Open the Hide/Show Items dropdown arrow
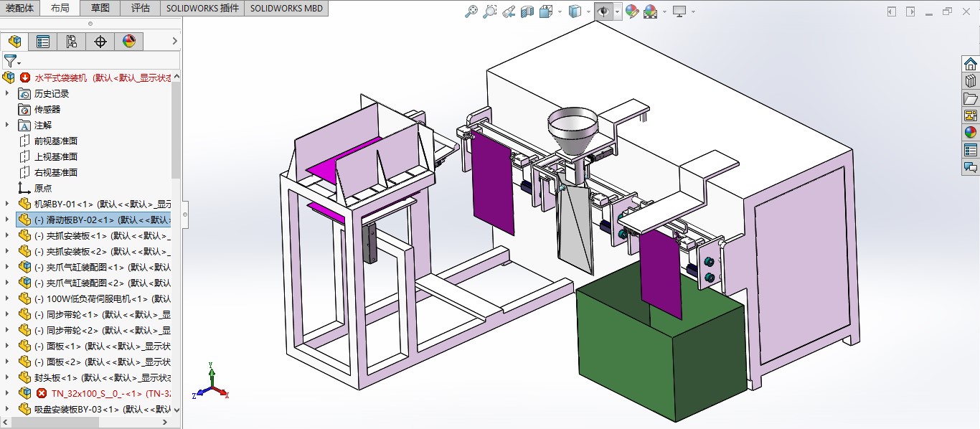 [x=617, y=11]
